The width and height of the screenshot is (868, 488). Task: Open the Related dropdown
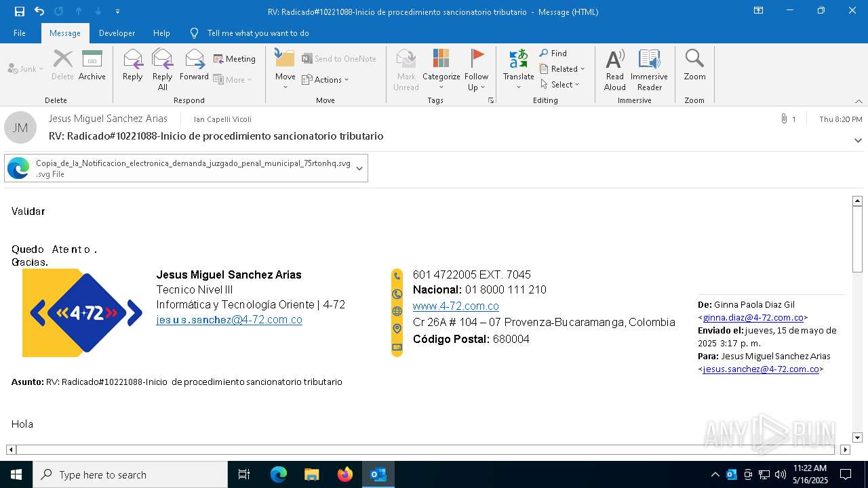tap(562, 69)
